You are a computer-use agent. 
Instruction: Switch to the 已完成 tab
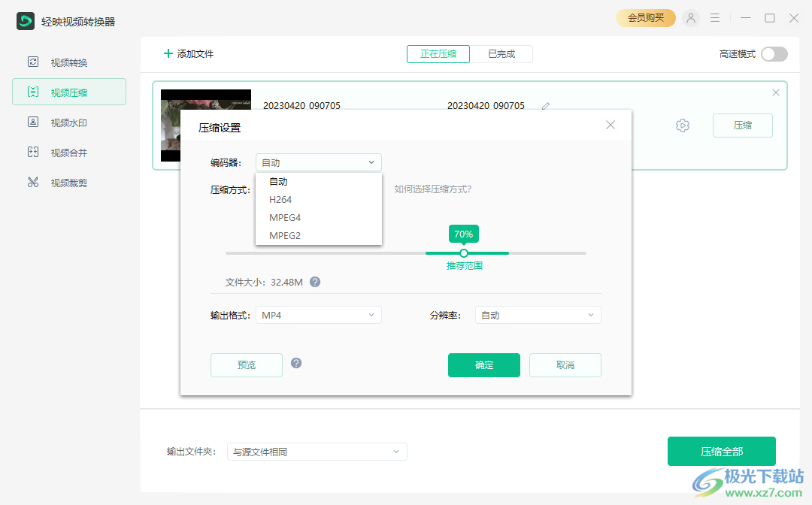[x=501, y=53]
